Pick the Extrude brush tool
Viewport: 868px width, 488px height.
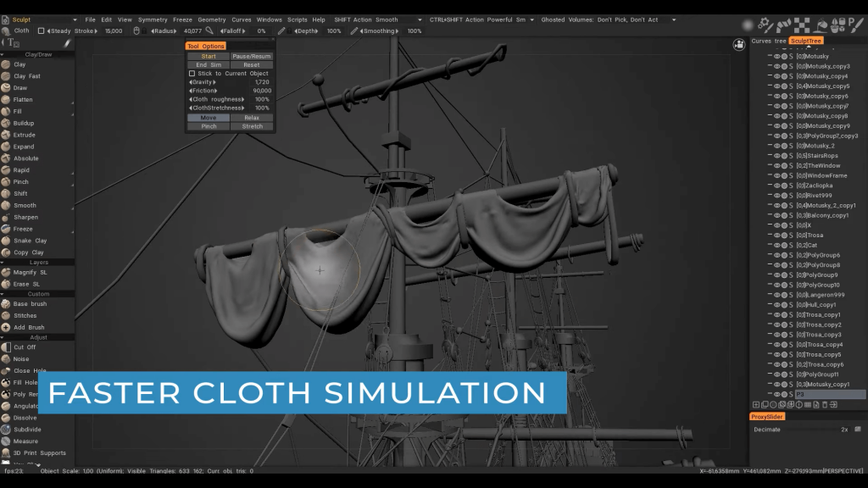(24, 135)
